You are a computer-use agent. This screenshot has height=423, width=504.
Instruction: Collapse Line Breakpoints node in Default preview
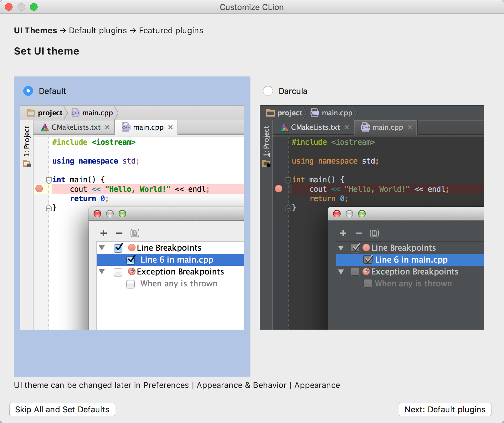[x=102, y=248]
